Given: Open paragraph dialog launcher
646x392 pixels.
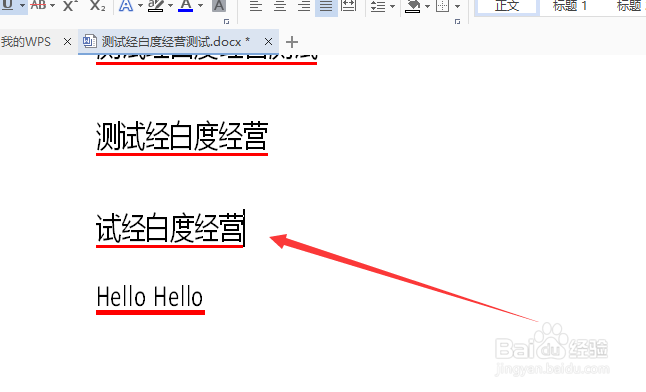Looking at the screenshot, I should click(457, 21).
